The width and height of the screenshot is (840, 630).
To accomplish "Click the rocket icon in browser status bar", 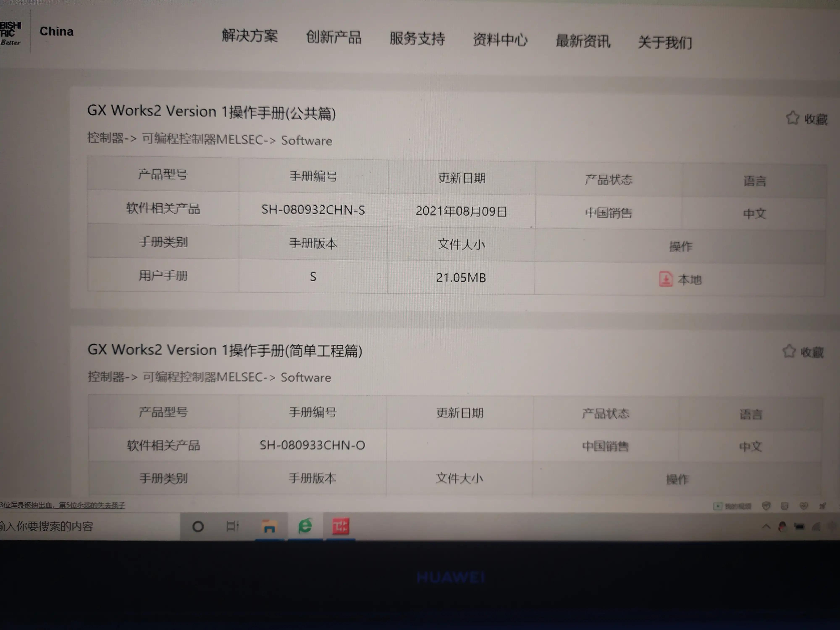I will pos(823,506).
